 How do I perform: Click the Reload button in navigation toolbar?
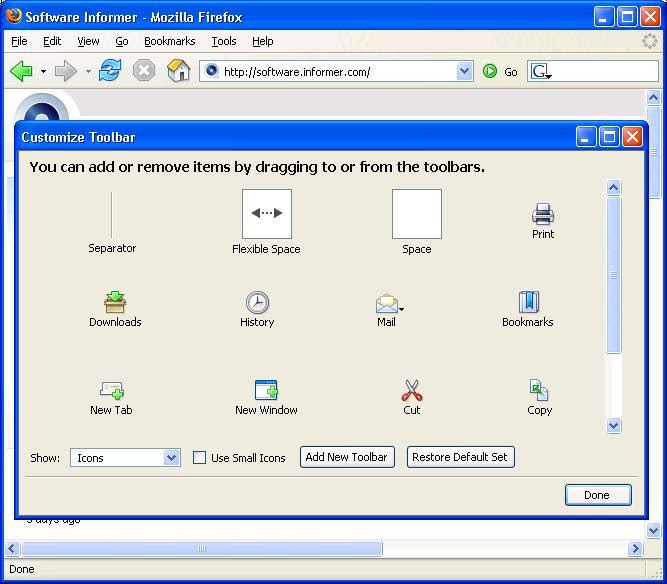click(110, 70)
